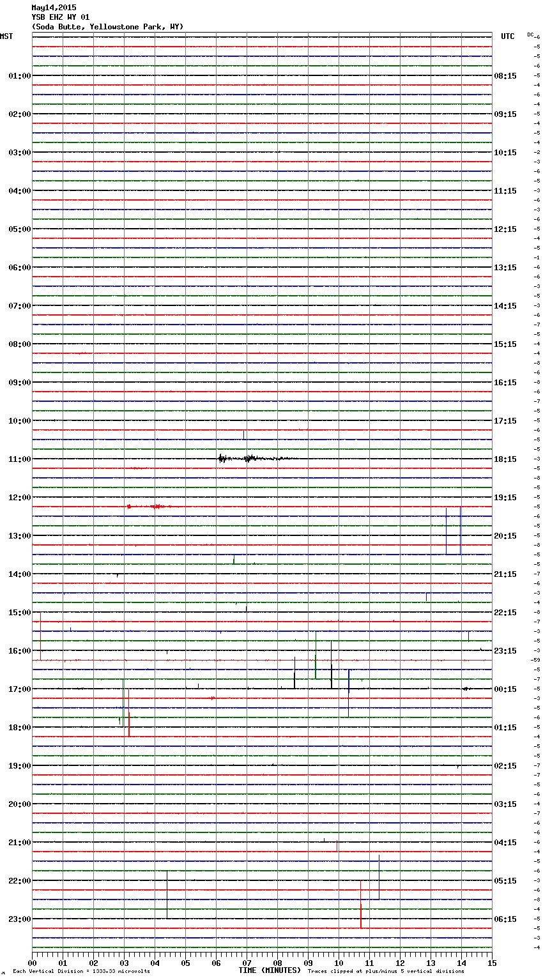
Task: Select the 23:00 MST time label
Action: click(20, 919)
